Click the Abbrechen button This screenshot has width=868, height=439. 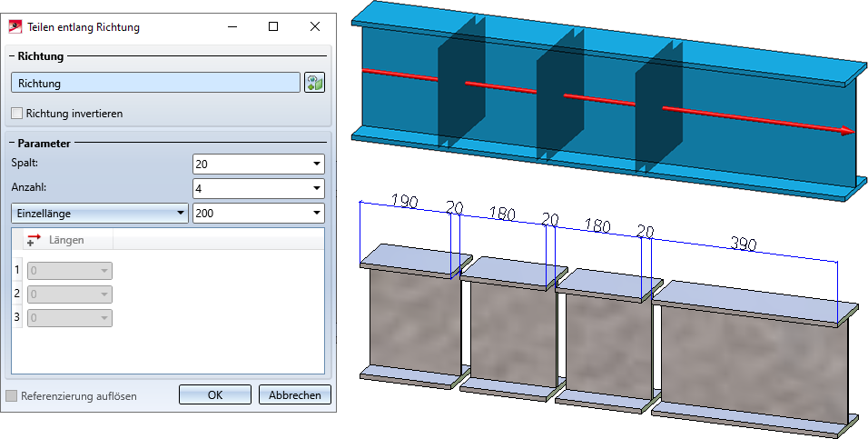pyautogui.click(x=295, y=394)
